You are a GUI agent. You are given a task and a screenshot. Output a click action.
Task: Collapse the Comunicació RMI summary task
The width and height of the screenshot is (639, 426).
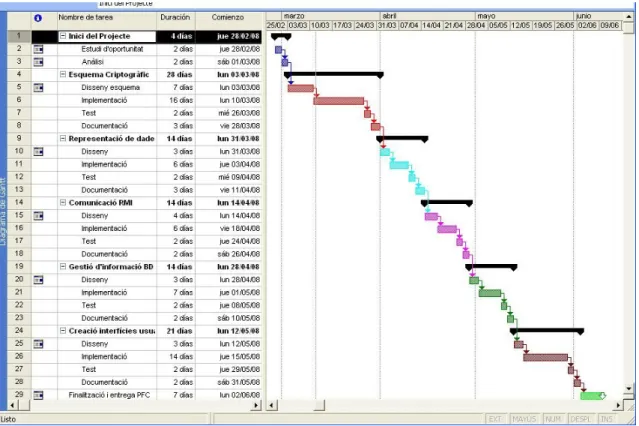63,203
